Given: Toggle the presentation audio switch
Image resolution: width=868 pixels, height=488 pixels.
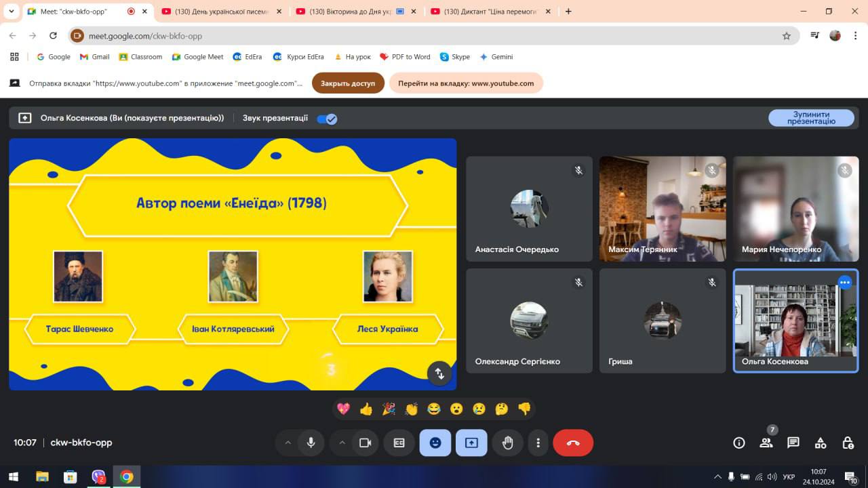Looking at the screenshot, I should click(327, 119).
